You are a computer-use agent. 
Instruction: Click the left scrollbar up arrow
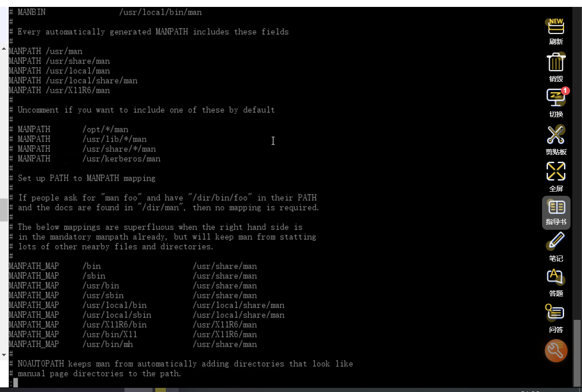(4, 48)
